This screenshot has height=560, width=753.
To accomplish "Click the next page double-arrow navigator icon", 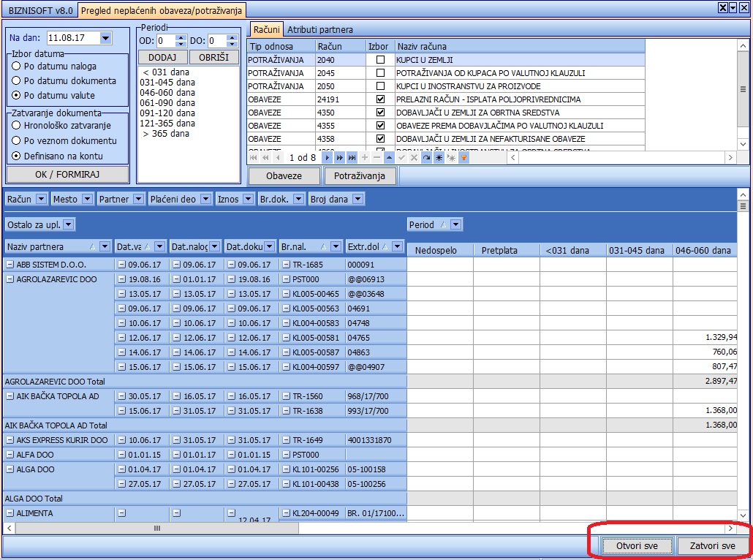I will click(340, 158).
